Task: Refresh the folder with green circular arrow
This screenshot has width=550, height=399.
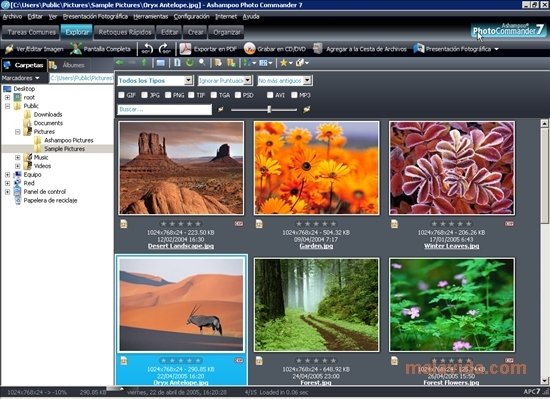Action: pyautogui.click(x=189, y=63)
